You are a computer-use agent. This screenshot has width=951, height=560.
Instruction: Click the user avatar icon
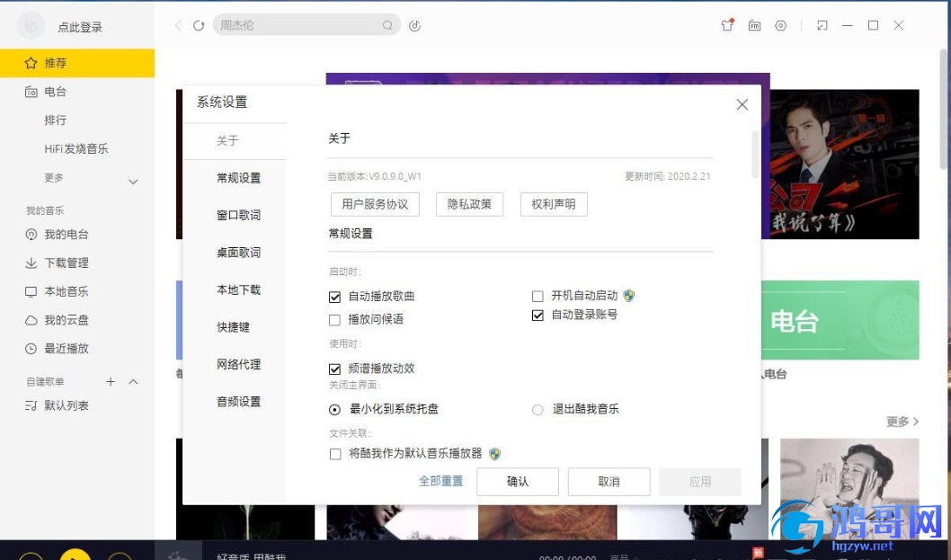click(31, 26)
